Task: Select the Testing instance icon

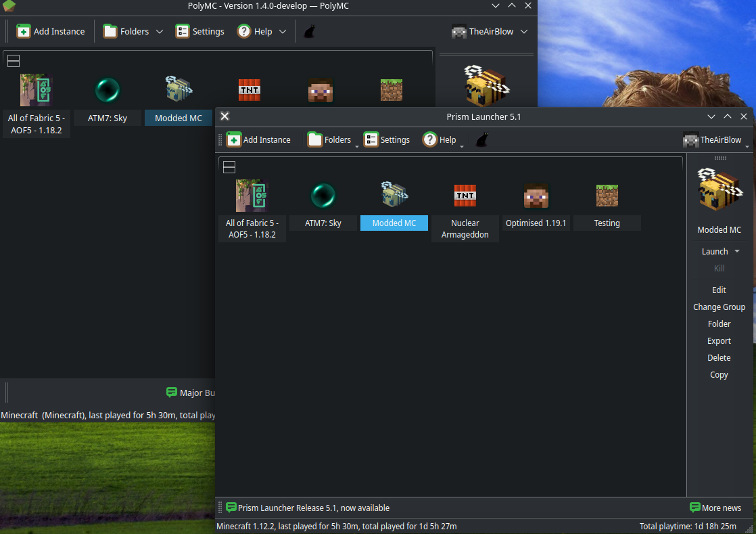Action: [x=607, y=195]
